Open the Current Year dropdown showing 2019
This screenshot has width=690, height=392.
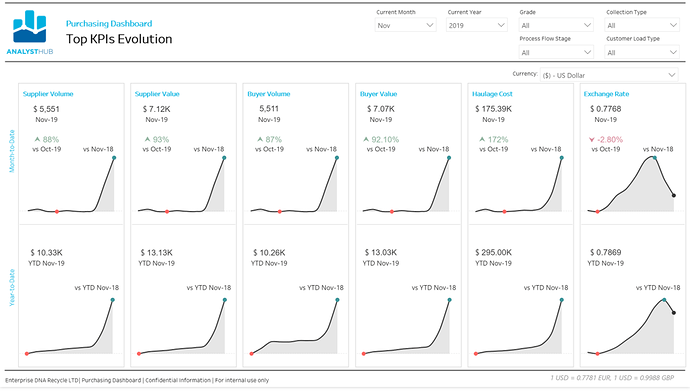click(x=477, y=26)
